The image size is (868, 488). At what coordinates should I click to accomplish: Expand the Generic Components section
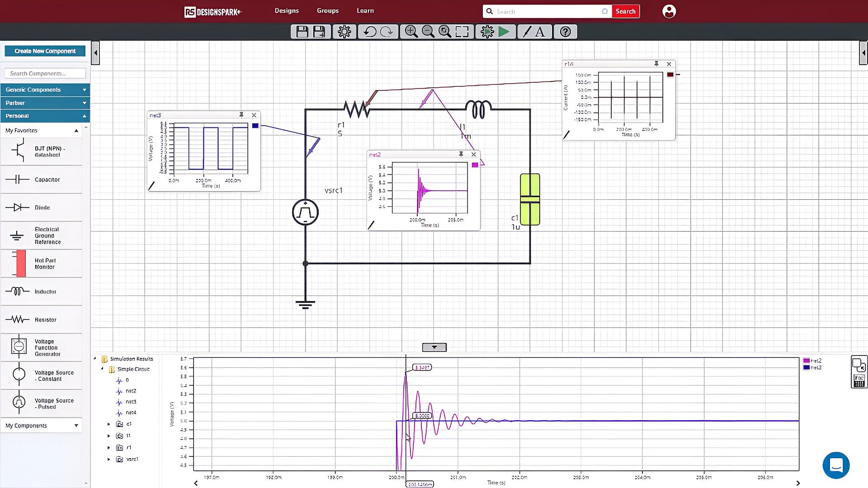point(84,90)
